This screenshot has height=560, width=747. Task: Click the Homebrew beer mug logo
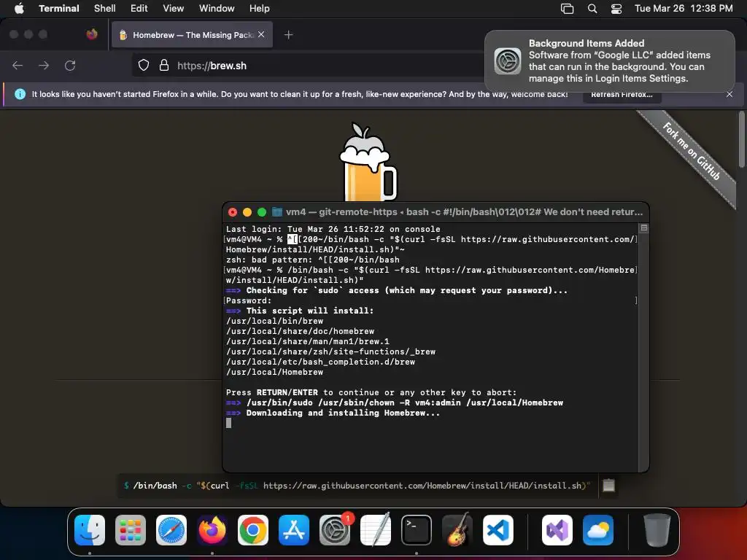tap(368, 162)
